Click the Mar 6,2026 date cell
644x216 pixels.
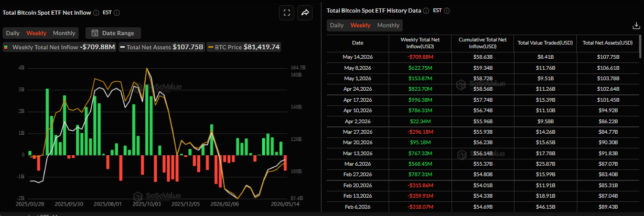(x=357, y=164)
